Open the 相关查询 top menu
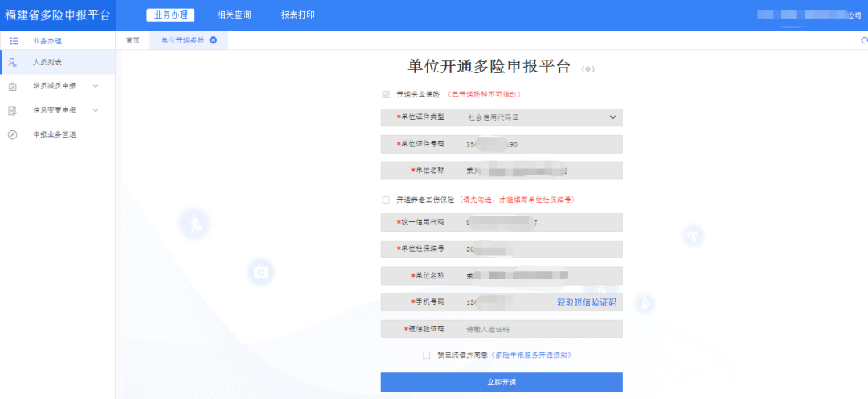This screenshot has height=399, width=868. 234,15
